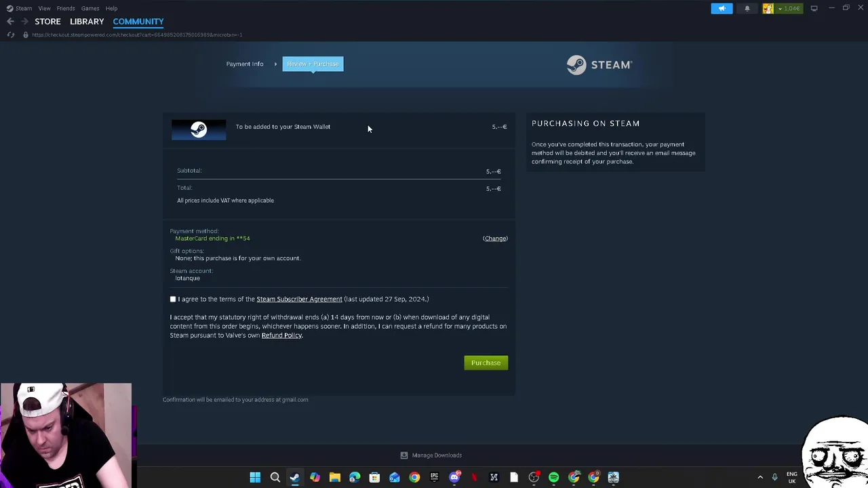Open Manage Downloads at the bottom
The width and height of the screenshot is (868, 488).
(x=431, y=455)
